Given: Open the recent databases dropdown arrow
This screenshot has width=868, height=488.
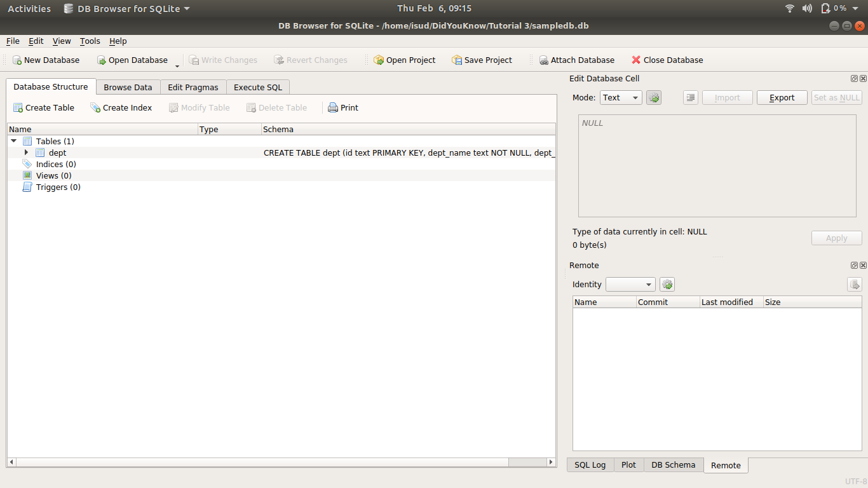Looking at the screenshot, I should [177, 65].
